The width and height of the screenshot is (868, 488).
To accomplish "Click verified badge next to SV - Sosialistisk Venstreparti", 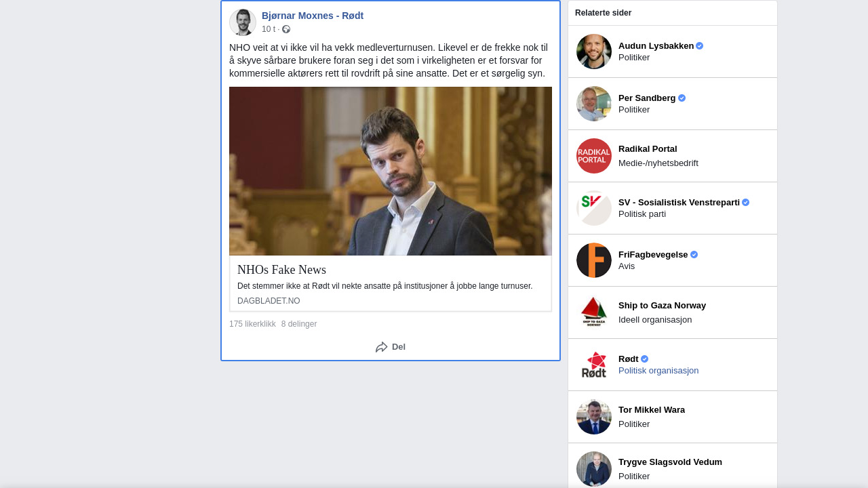I will pyautogui.click(x=746, y=203).
